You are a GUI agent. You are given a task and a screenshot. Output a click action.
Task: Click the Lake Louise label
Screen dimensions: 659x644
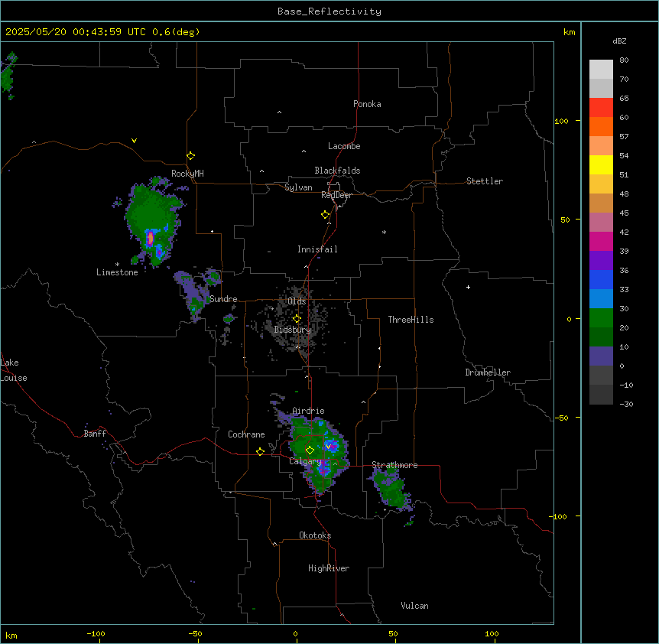tap(14, 370)
